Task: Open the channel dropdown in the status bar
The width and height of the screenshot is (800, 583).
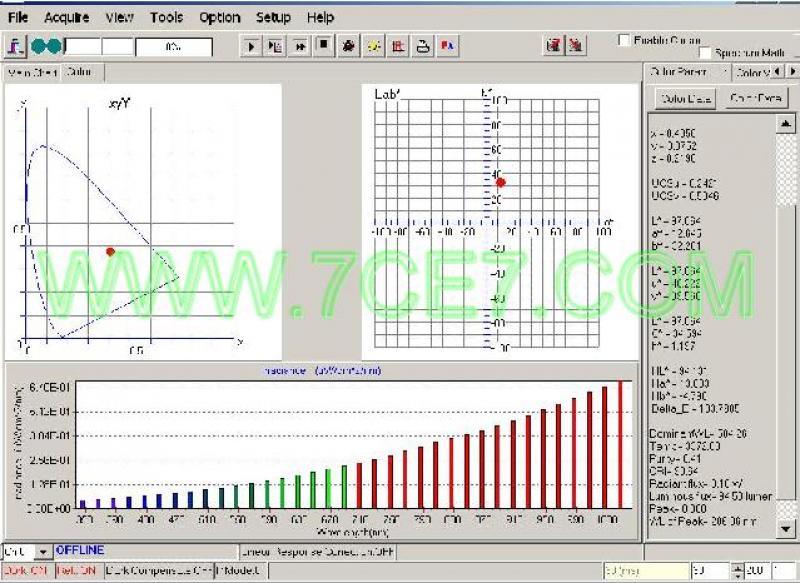Action: [x=43, y=551]
